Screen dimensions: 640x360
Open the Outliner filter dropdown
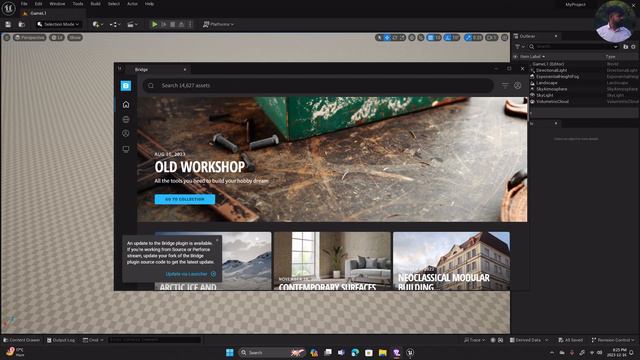(520, 47)
